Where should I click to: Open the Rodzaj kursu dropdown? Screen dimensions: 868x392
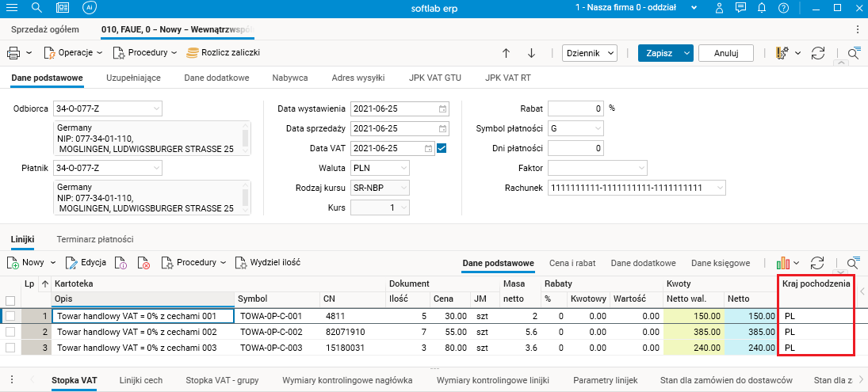(x=403, y=188)
